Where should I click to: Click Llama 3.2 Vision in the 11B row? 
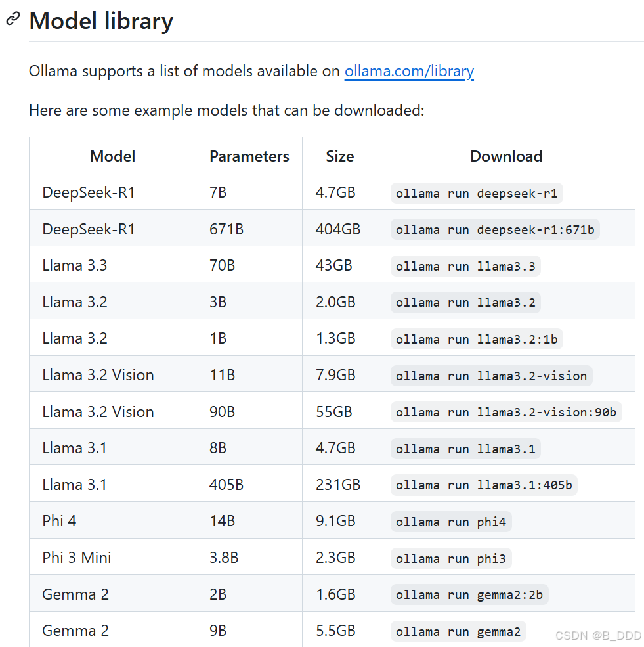98,375
